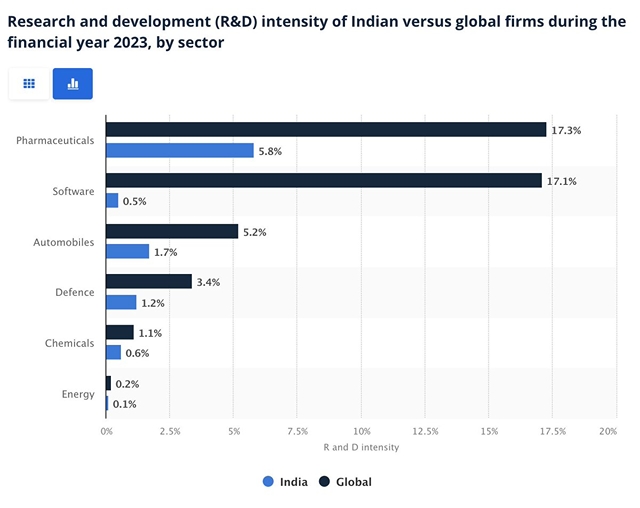The width and height of the screenshot is (640, 508).
Task: Click the R and D intensity axis title
Action: 361,448
